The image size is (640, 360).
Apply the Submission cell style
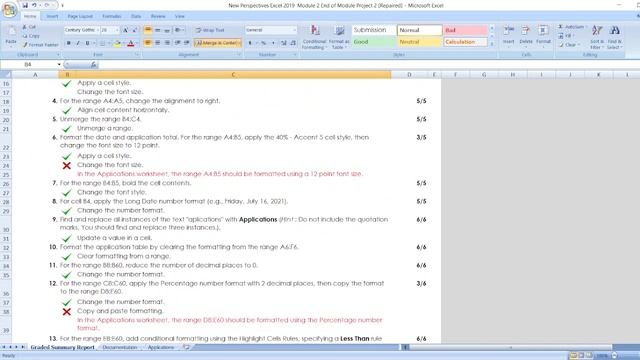click(x=374, y=30)
